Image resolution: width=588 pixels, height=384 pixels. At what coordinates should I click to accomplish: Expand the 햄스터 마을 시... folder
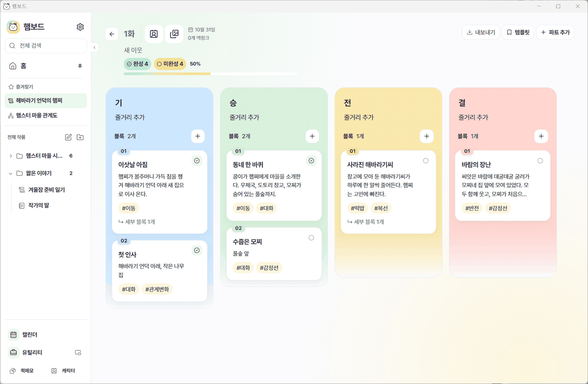click(x=10, y=156)
